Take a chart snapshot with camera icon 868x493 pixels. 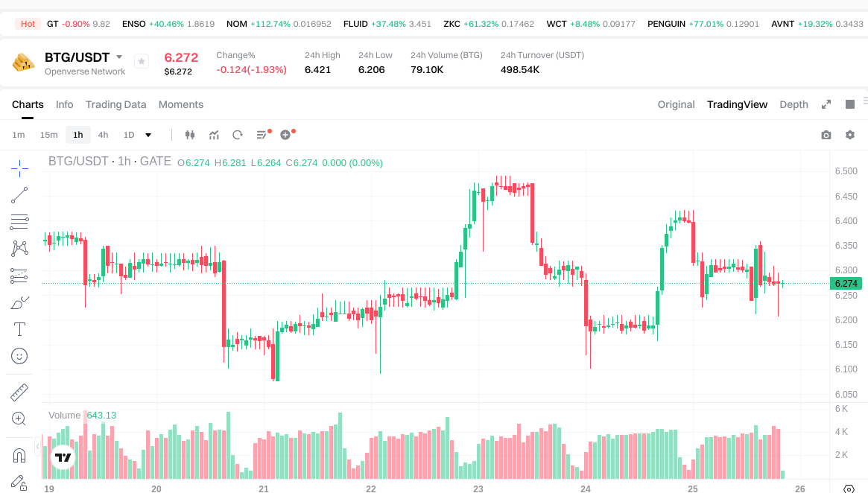826,135
